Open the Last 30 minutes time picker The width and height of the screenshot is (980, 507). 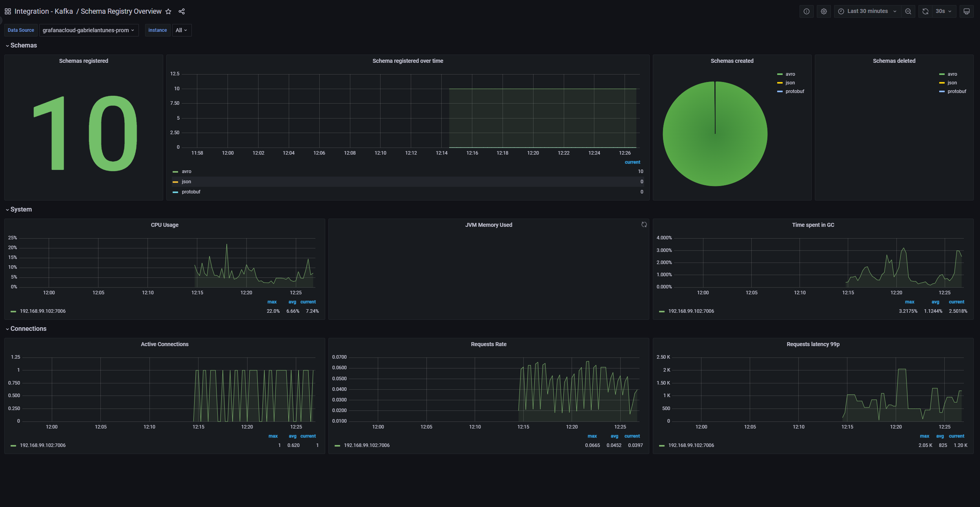pyautogui.click(x=867, y=11)
